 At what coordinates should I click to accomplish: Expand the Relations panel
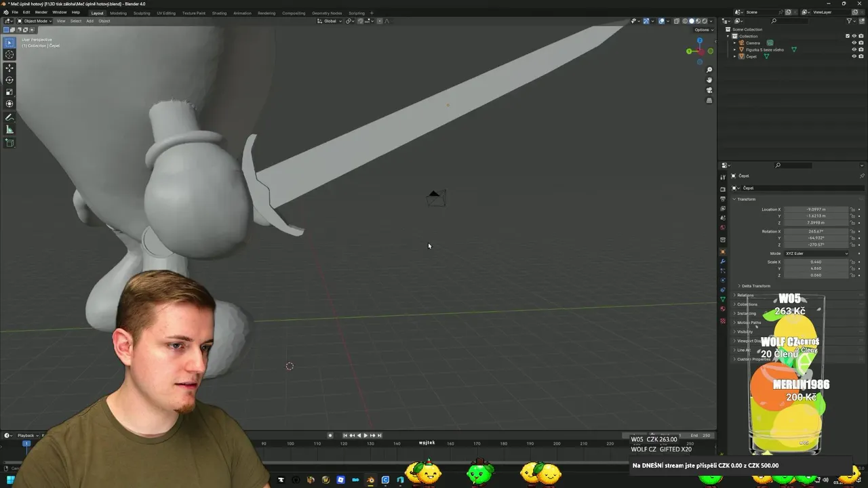point(745,296)
